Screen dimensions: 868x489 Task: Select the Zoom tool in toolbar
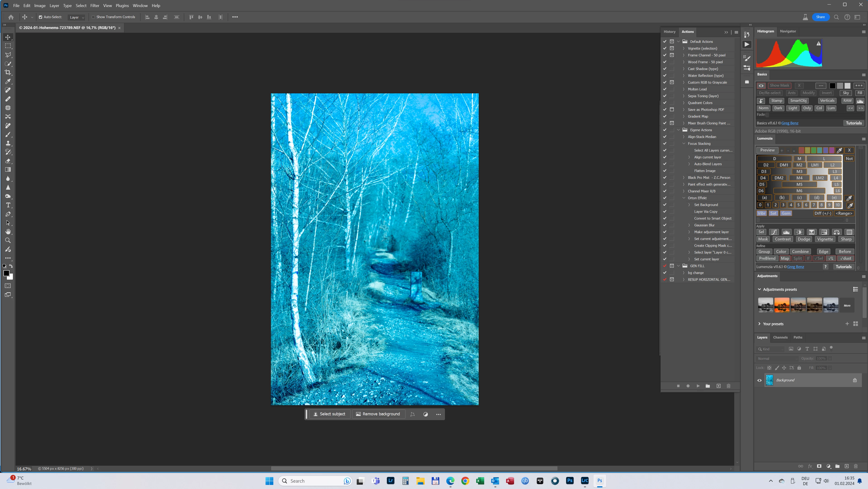(x=8, y=240)
